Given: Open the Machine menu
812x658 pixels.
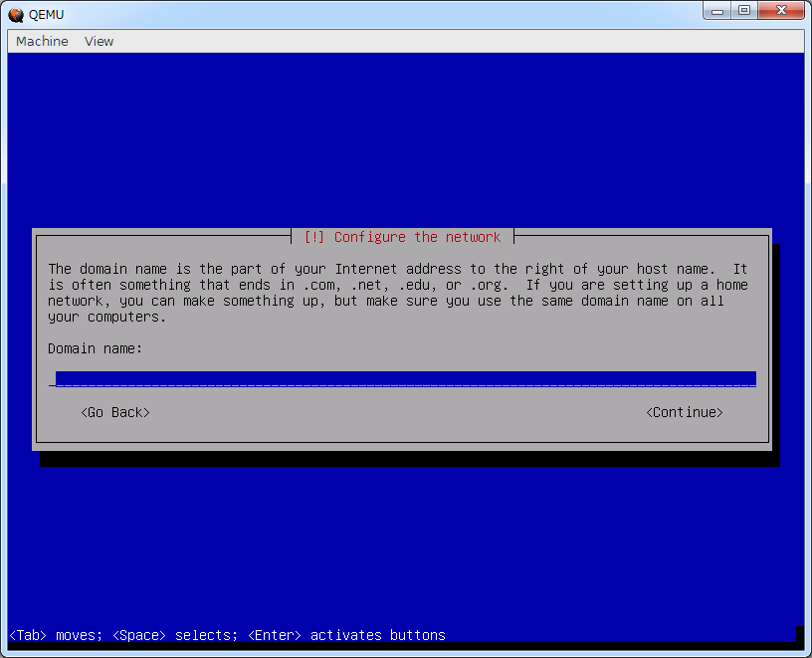Looking at the screenshot, I should 42,42.
